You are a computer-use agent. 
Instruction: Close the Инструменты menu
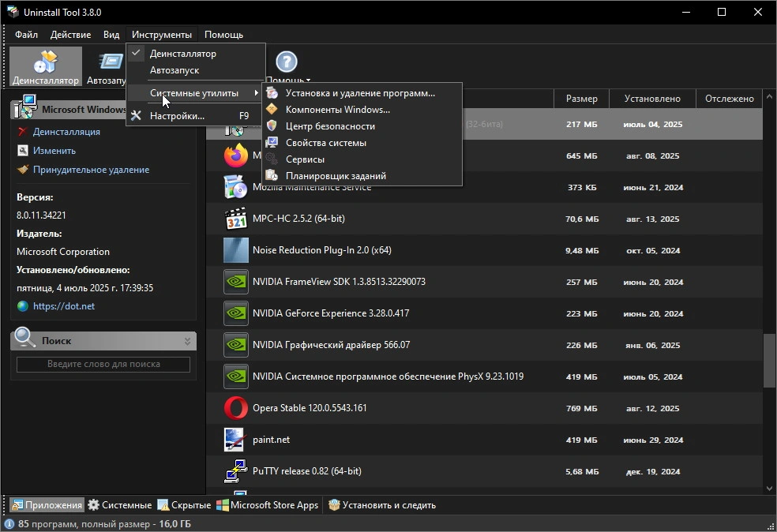tap(162, 35)
